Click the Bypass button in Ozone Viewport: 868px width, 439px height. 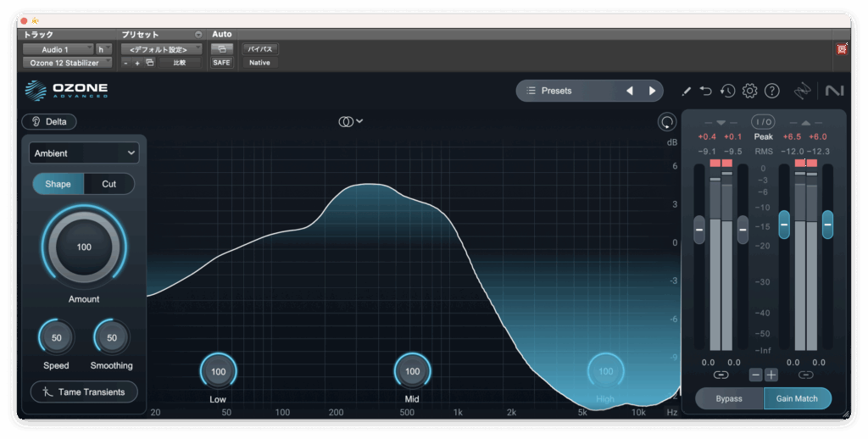(x=729, y=398)
